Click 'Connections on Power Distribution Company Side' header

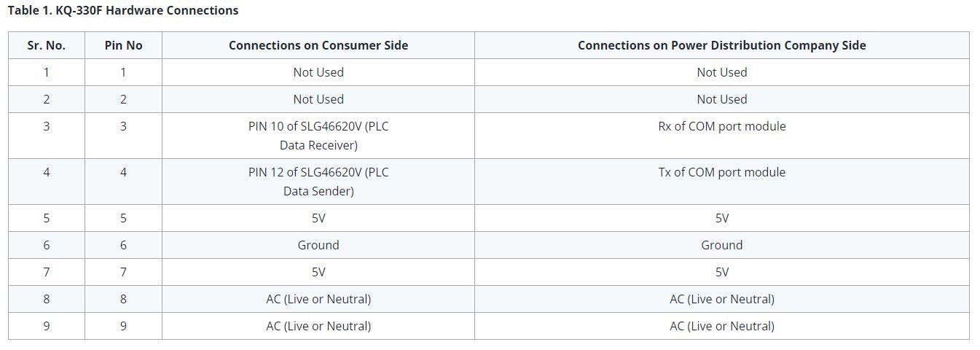coord(721,45)
